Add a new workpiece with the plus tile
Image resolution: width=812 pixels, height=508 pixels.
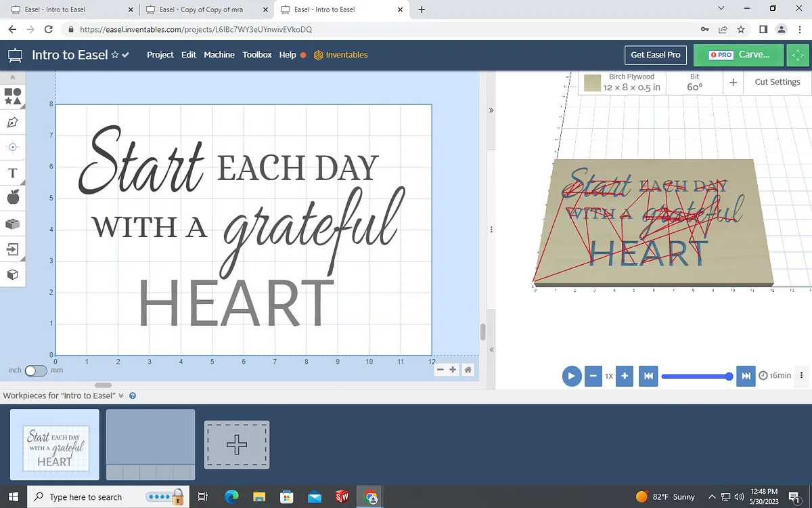tap(237, 445)
